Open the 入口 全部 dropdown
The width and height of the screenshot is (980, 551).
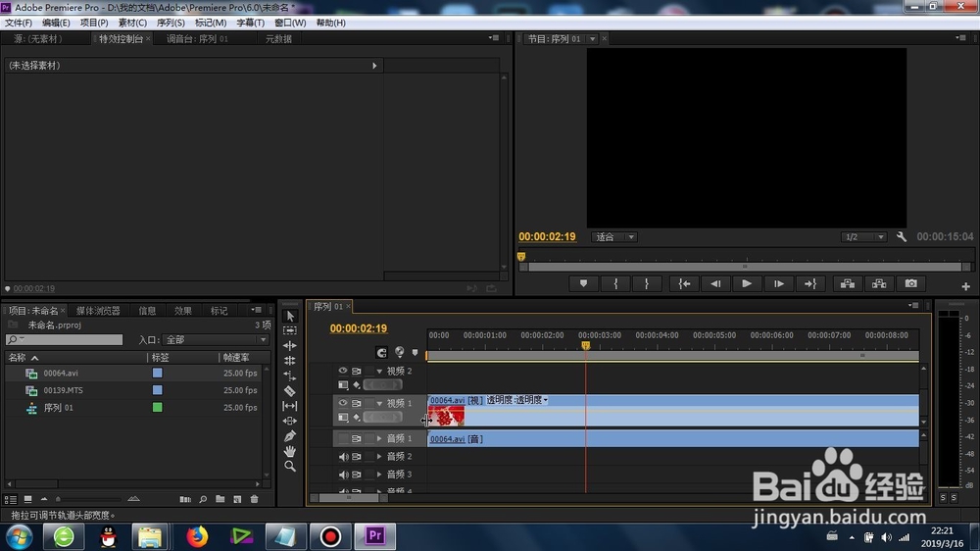coord(216,339)
